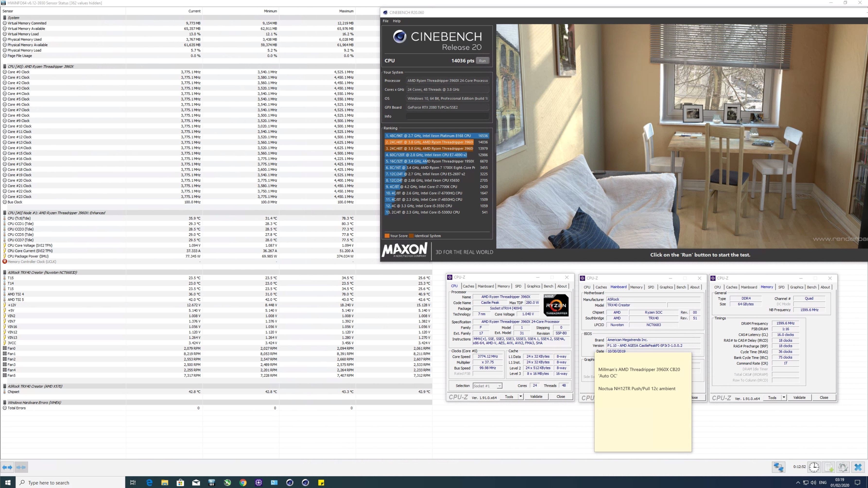Click Cinebench Info input field
The height and width of the screenshot is (488, 868).
447,116
